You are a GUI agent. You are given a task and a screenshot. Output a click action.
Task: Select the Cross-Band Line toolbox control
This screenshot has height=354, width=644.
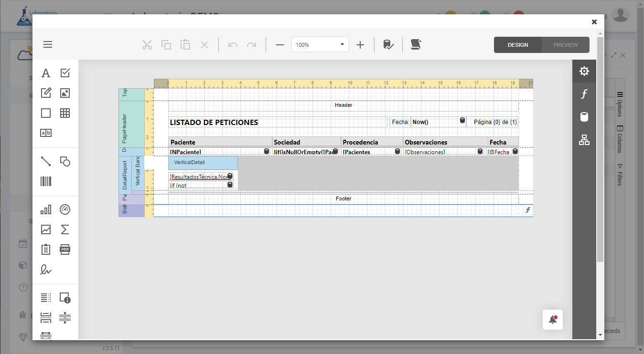65,318
